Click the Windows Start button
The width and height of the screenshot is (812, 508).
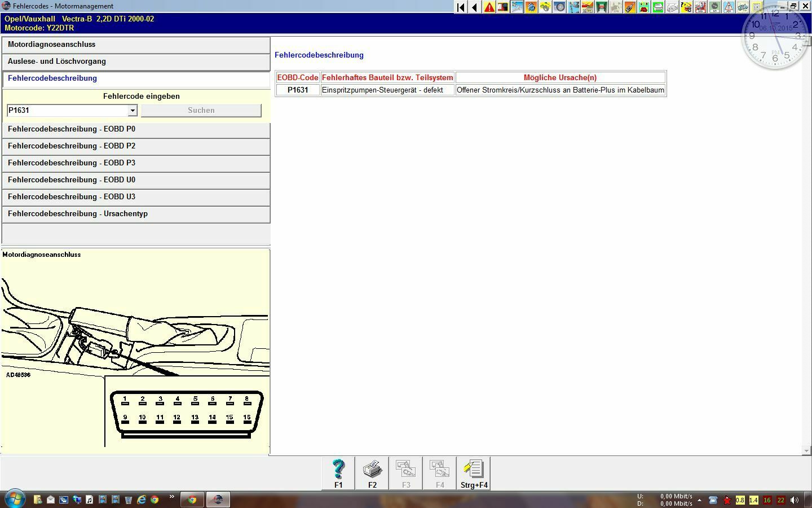coord(15,499)
